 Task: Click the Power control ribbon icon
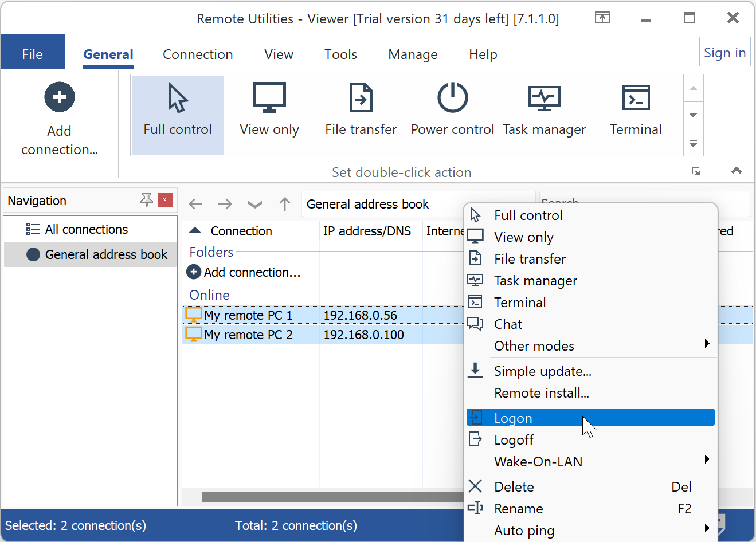tap(452, 98)
